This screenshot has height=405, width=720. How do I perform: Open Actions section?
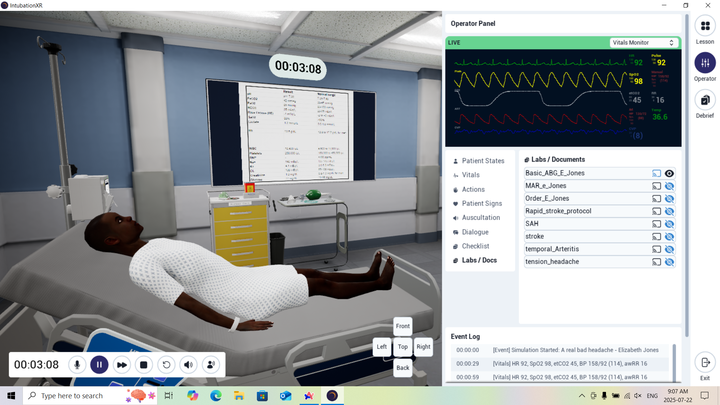pos(468,189)
